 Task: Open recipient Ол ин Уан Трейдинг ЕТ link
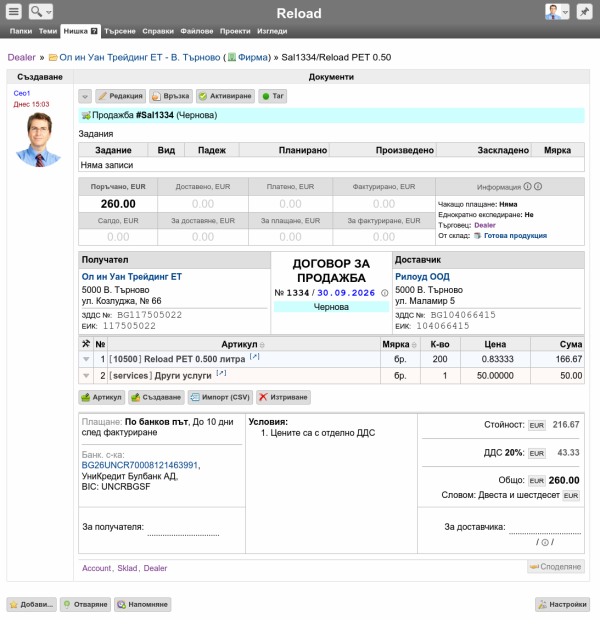pyautogui.click(x=132, y=277)
